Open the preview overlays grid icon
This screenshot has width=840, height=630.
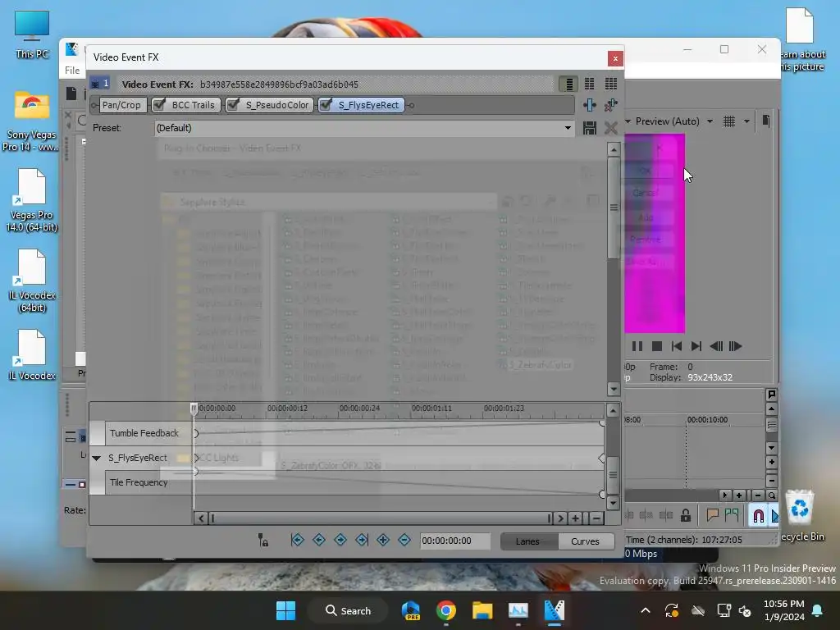point(729,121)
